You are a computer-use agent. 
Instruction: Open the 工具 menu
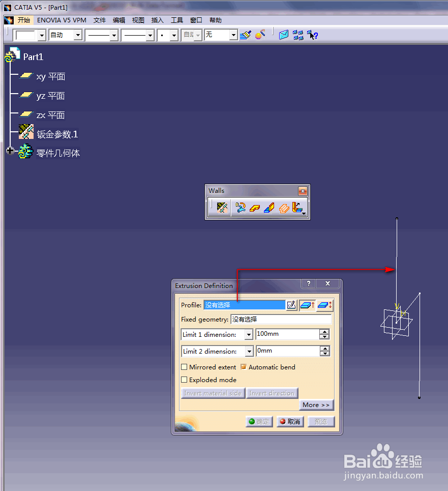click(x=177, y=20)
